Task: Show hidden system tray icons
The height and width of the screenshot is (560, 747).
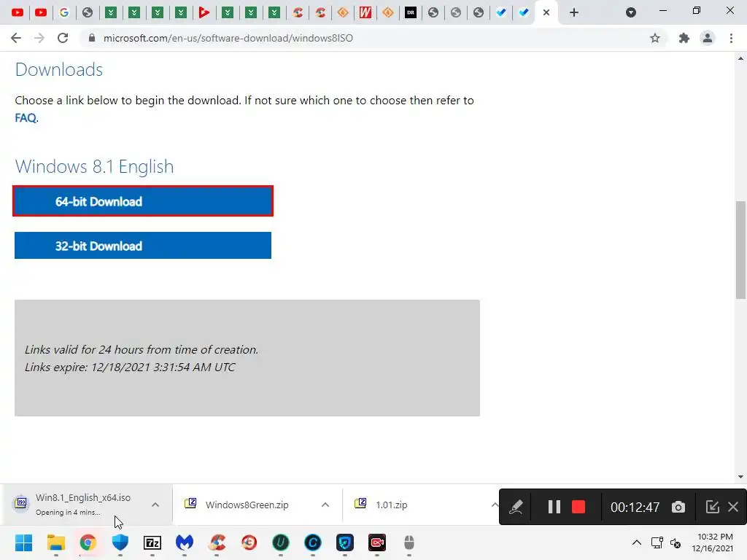Action: pos(636,542)
